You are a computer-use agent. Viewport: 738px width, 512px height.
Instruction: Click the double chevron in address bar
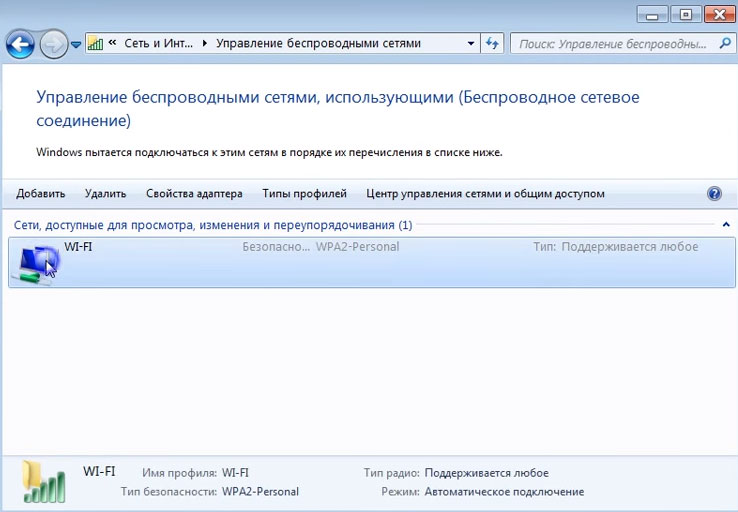[x=112, y=43]
